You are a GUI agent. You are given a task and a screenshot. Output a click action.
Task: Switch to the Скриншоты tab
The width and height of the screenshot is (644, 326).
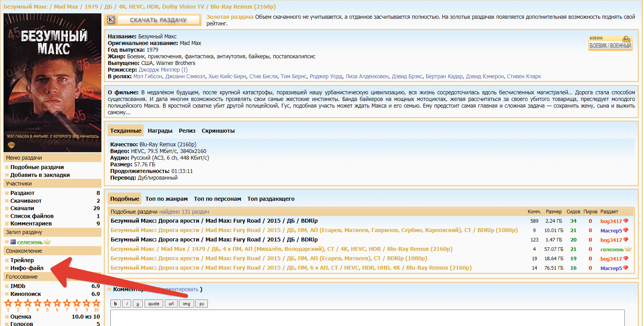(x=218, y=131)
